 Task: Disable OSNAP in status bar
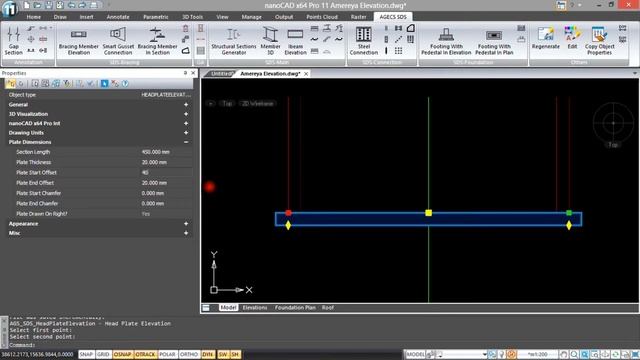[122, 354]
